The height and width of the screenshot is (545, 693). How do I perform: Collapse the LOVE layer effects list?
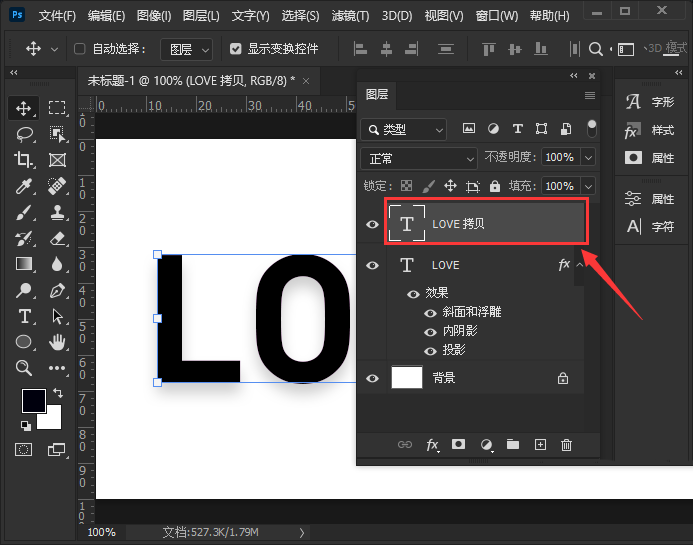(x=579, y=265)
